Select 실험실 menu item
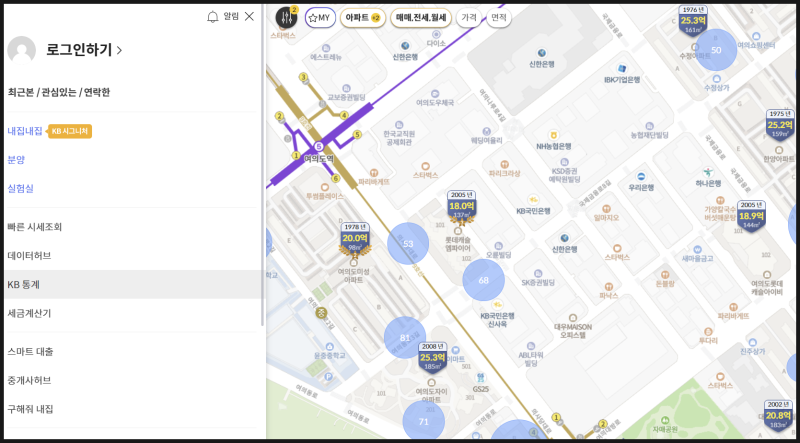 (20, 188)
